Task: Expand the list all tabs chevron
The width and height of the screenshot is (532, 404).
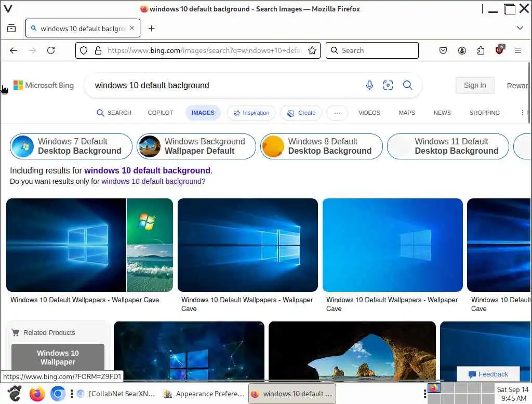Action: (x=520, y=28)
